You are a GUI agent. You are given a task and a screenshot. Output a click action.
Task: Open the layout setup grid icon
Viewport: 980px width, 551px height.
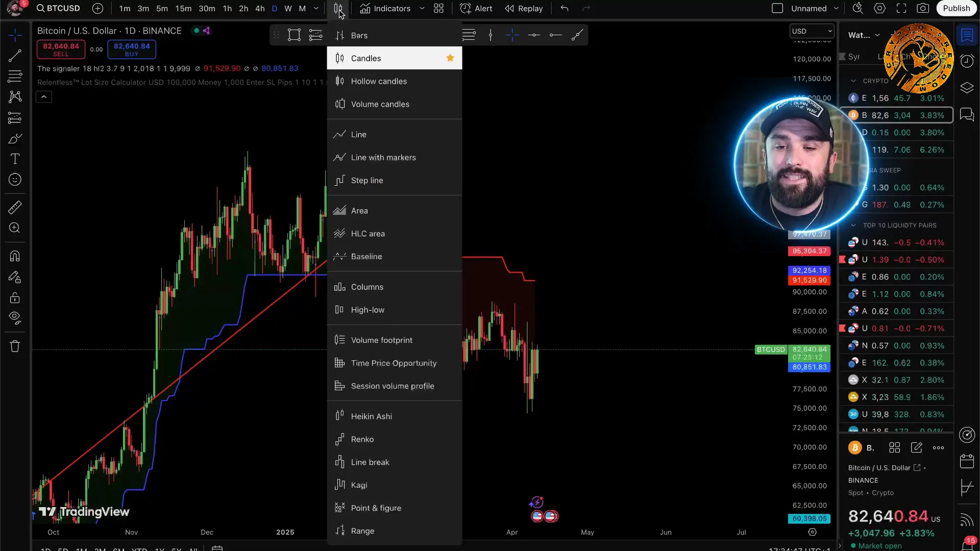438,9
